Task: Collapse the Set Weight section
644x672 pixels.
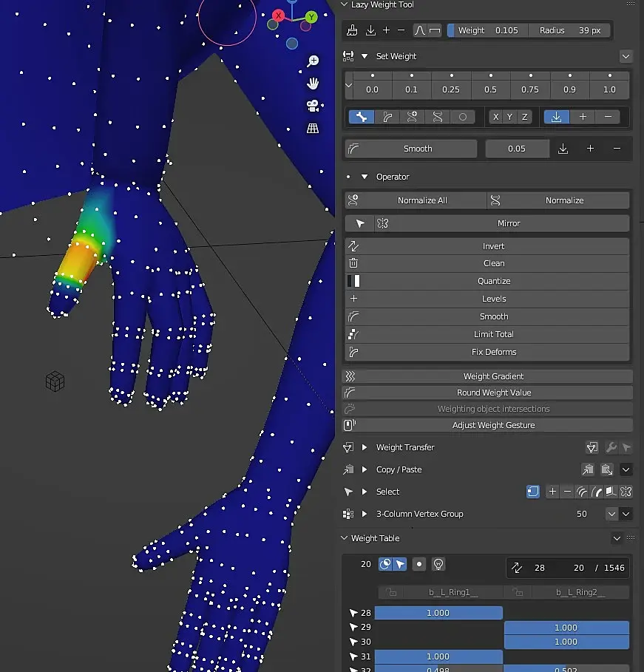Action: click(x=365, y=56)
